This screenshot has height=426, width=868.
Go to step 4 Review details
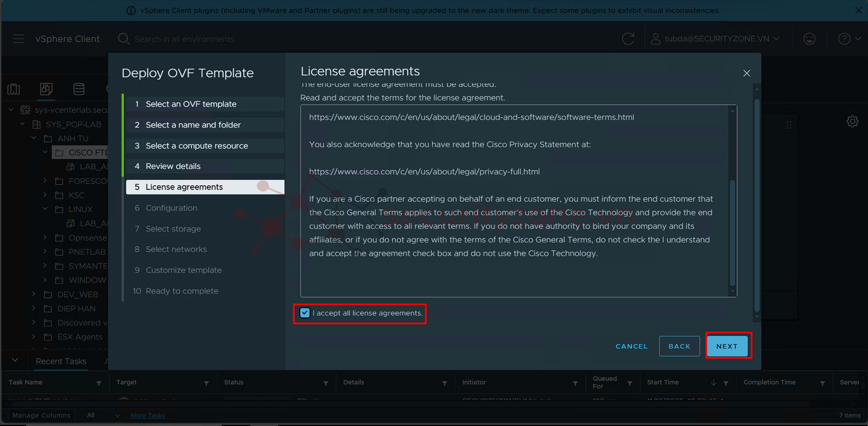tap(173, 166)
